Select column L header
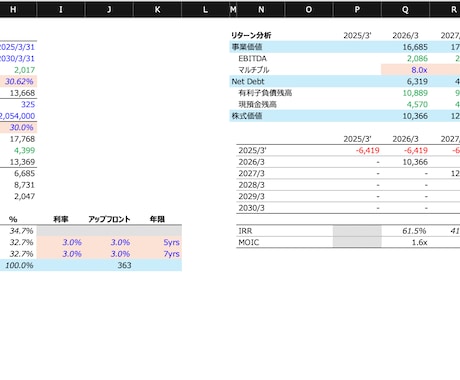This screenshot has height=380, width=460. click(x=205, y=10)
